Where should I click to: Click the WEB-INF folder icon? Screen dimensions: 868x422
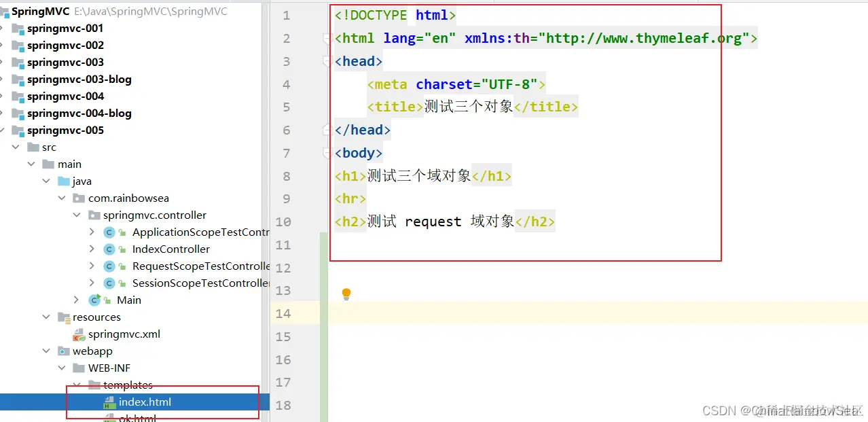[79, 368]
